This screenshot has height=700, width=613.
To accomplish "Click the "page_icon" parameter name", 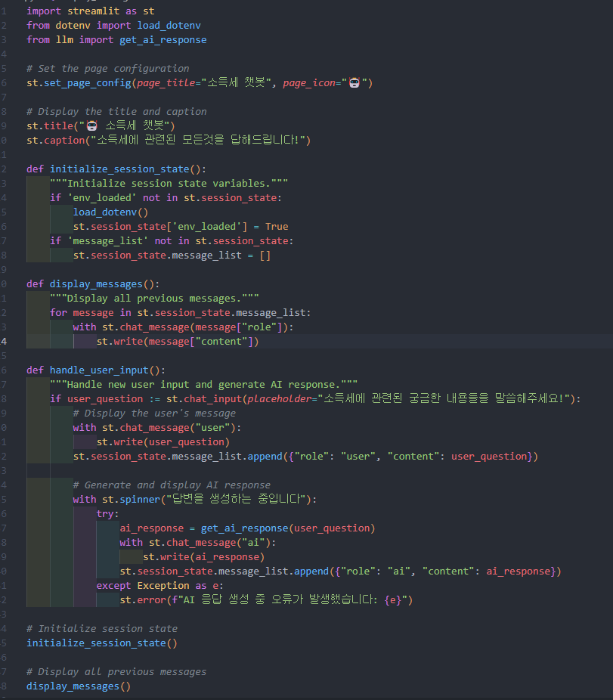I will click(309, 82).
